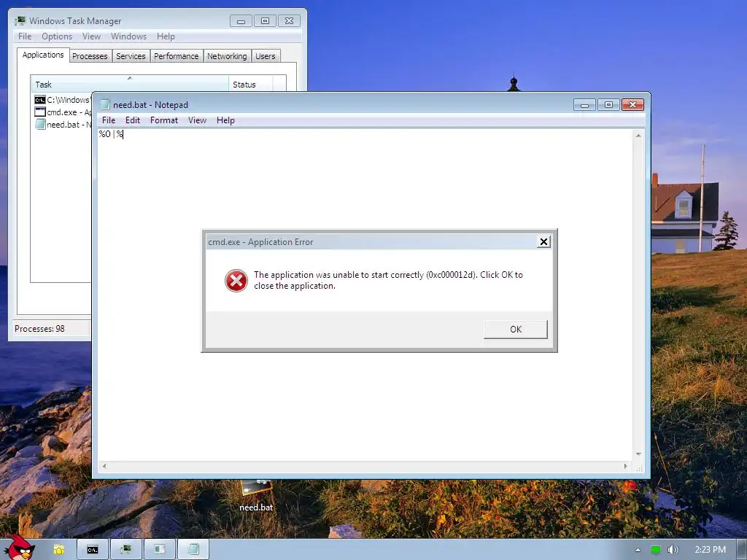Viewport: 747px width, 560px height.
Task: Click the Angry Birds Start button
Action: 19,548
